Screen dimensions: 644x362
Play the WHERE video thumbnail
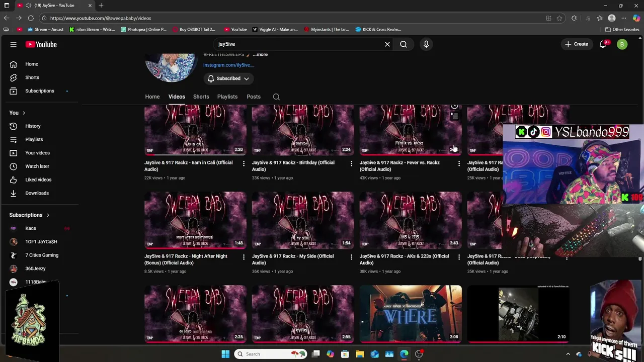coord(411,314)
